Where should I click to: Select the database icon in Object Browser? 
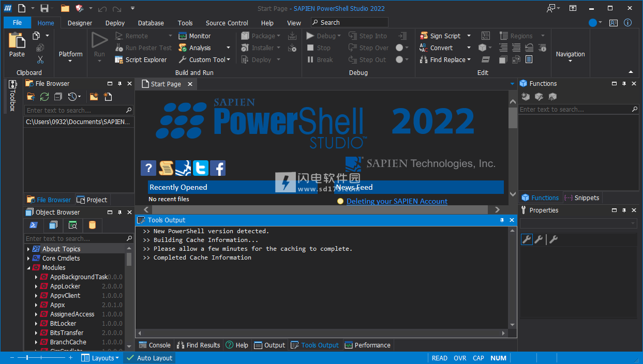tap(92, 225)
